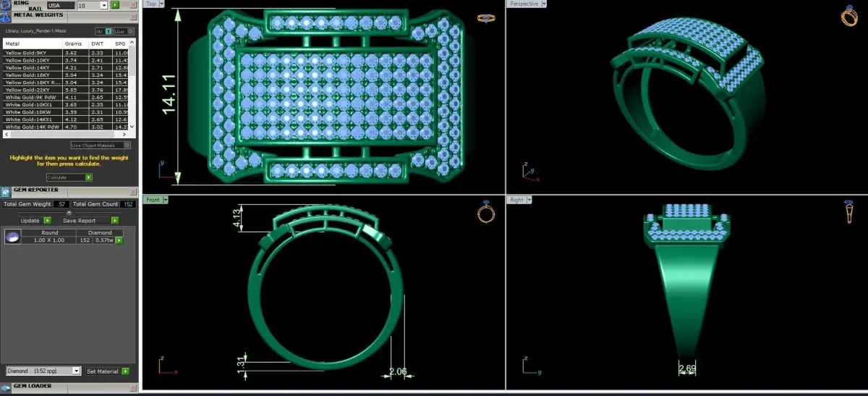Close the Metal Weights panel

coord(133,17)
